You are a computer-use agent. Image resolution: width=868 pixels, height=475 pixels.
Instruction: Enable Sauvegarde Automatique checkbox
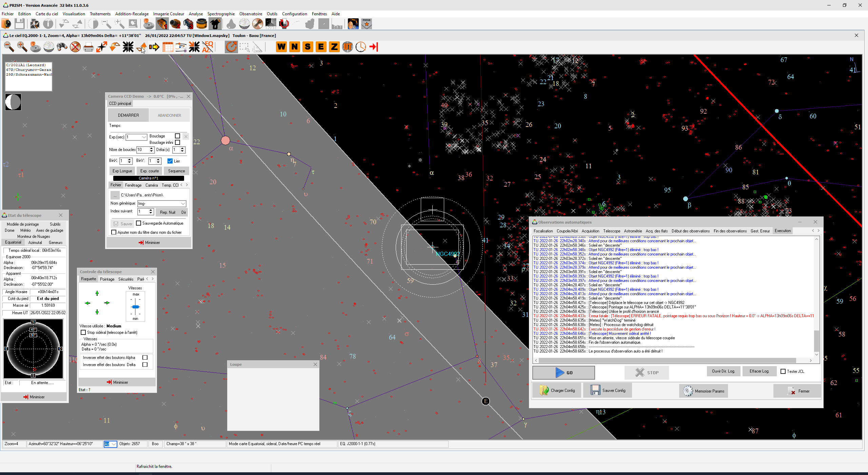coord(138,223)
